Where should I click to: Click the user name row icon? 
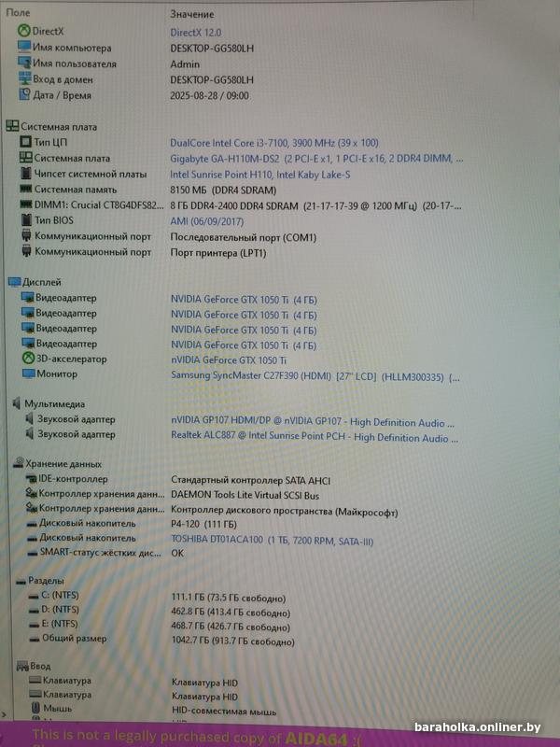24,63
